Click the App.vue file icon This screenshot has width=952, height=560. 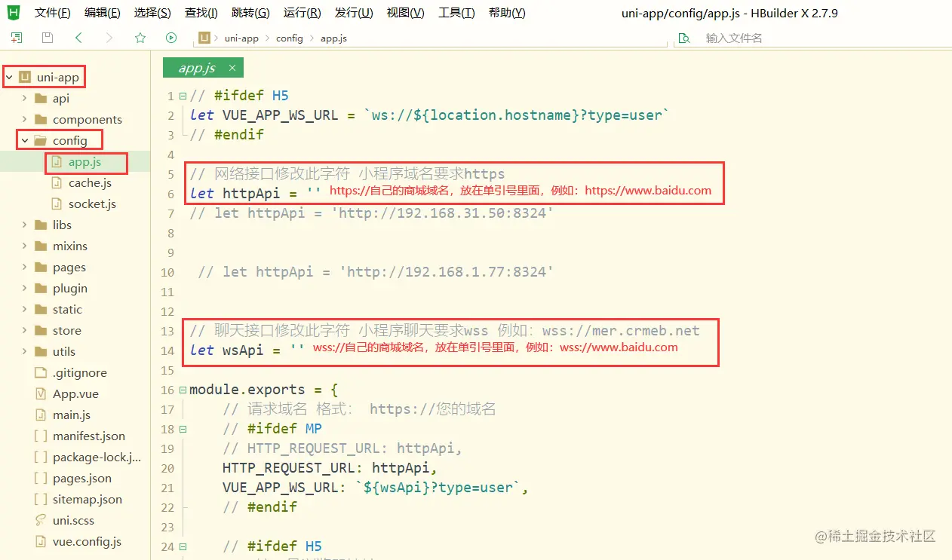41,393
